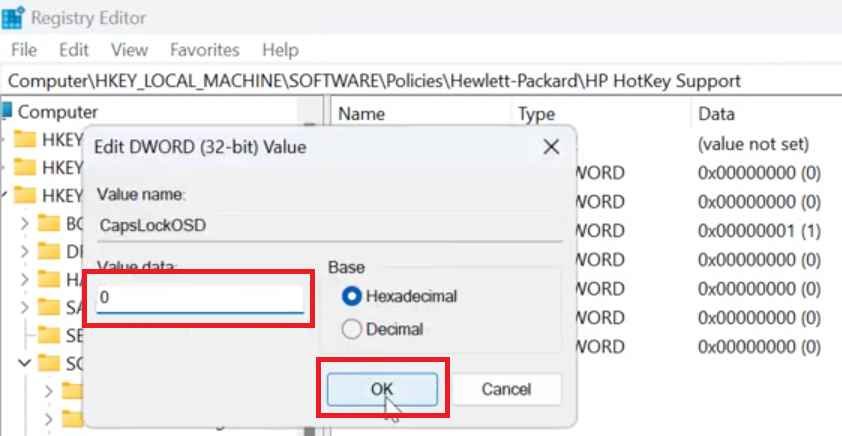Select the Computer root node icon
Screen dimensions: 842x436
(x=8, y=112)
